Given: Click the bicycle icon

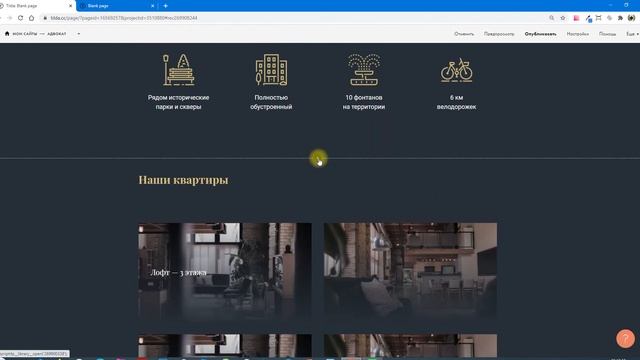Looking at the screenshot, I should [x=456, y=70].
